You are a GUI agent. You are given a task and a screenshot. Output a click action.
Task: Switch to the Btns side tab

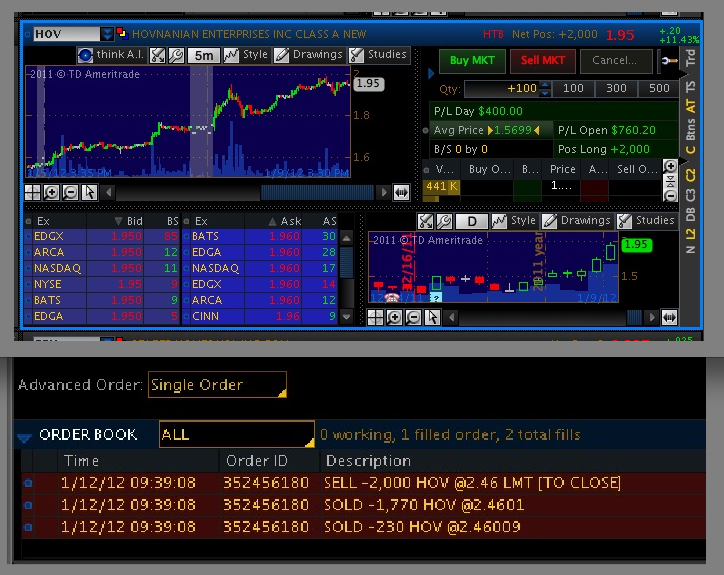pos(690,130)
